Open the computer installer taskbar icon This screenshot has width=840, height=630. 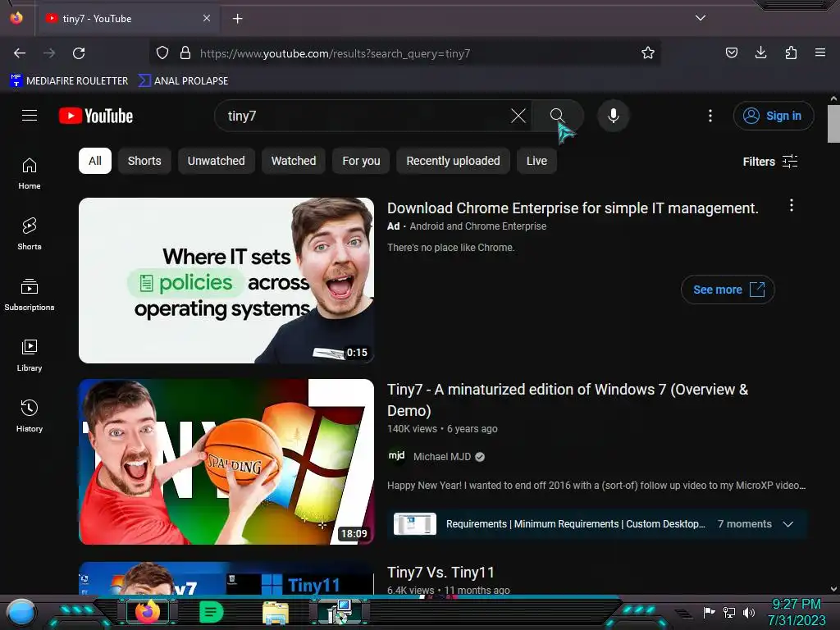339,612
